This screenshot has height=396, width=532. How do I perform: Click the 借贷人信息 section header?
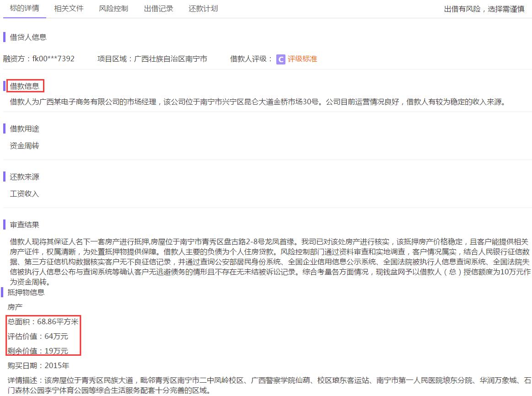coord(27,37)
